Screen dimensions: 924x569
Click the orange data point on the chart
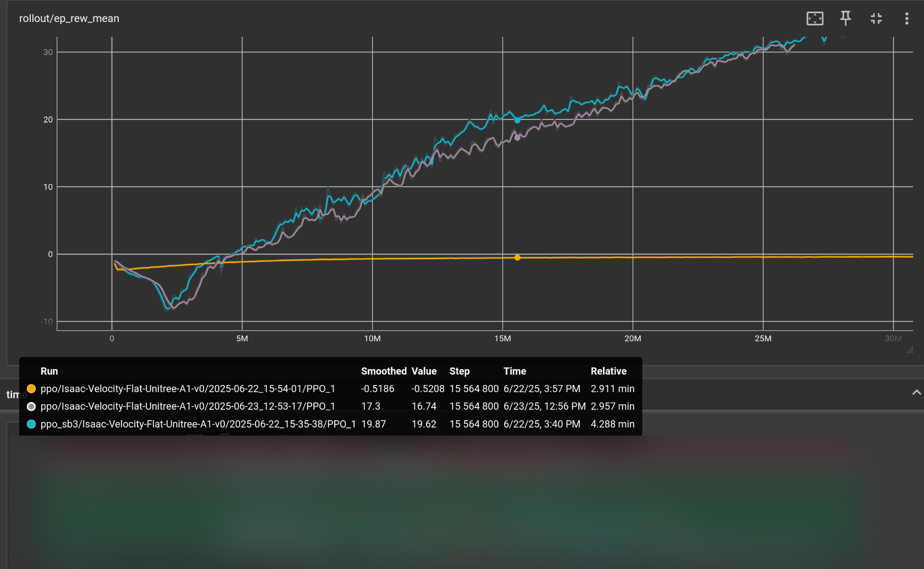coord(517,258)
